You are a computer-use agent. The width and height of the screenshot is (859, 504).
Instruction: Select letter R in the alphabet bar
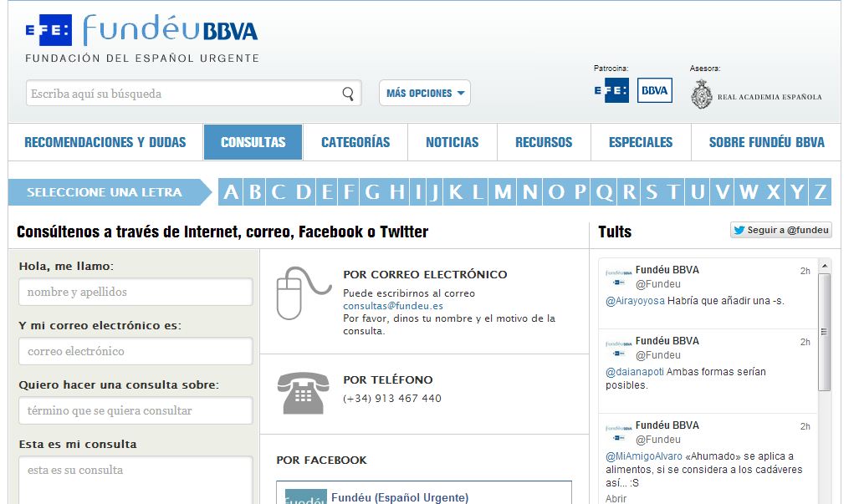pyautogui.click(x=629, y=192)
